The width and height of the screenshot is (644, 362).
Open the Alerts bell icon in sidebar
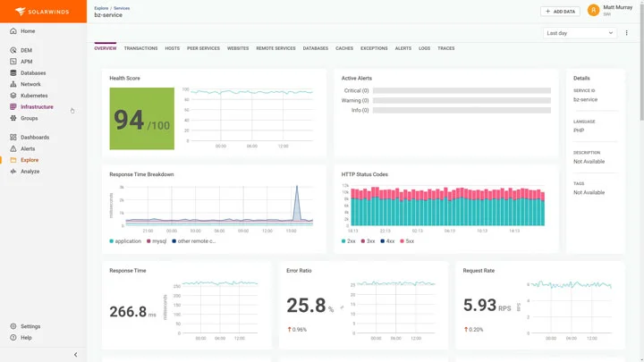(13, 148)
